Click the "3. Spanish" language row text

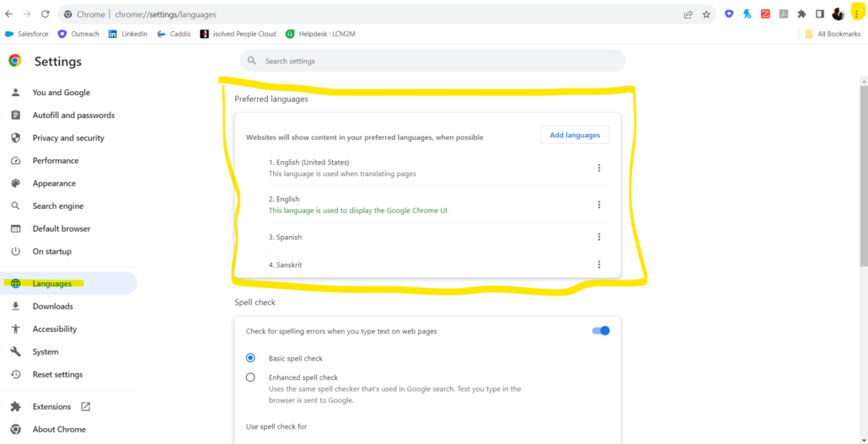pyautogui.click(x=285, y=237)
